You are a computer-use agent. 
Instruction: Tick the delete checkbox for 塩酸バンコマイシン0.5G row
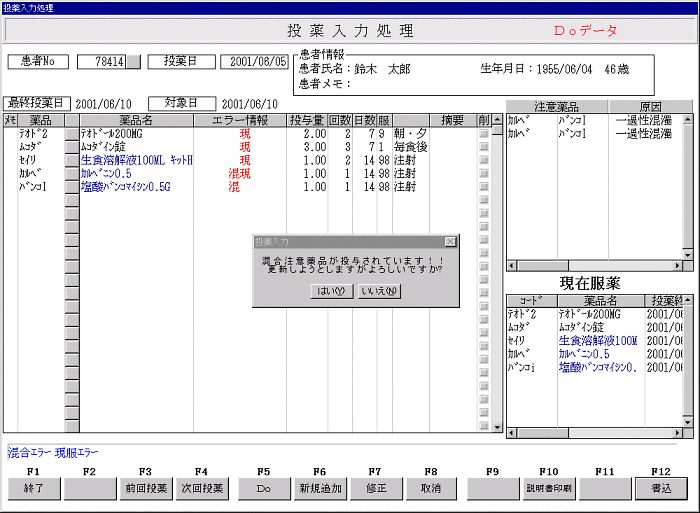(x=484, y=187)
